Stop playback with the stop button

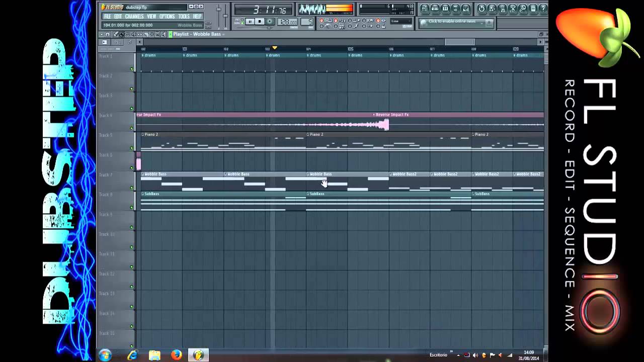click(260, 22)
